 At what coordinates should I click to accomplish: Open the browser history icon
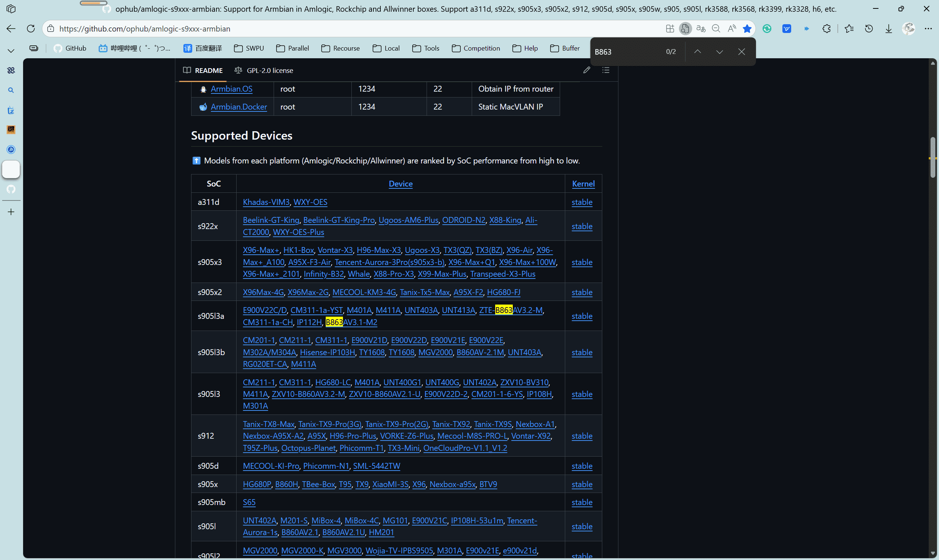point(869,29)
